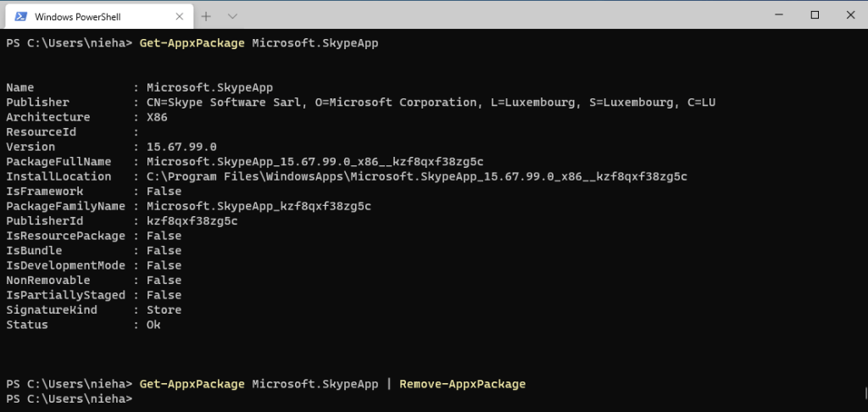Click the Architecture value X86
868x412 pixels.
tap(157, 117)
